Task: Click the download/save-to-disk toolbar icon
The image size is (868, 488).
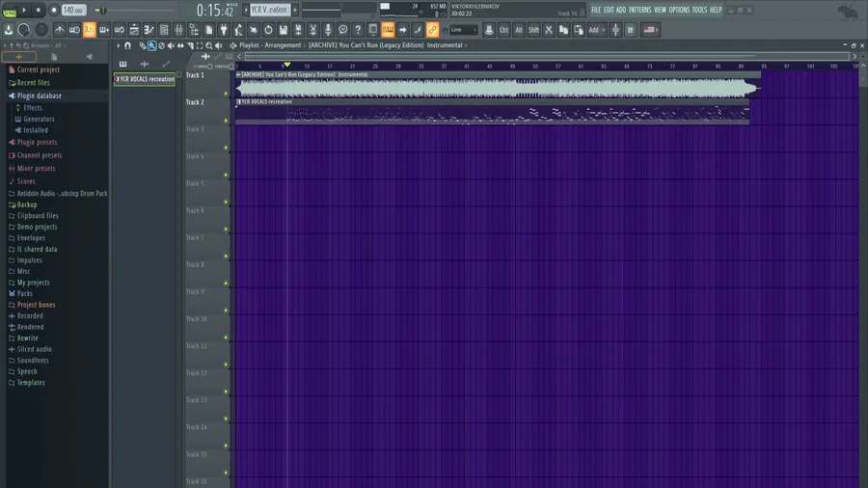Action: (9, 30)
